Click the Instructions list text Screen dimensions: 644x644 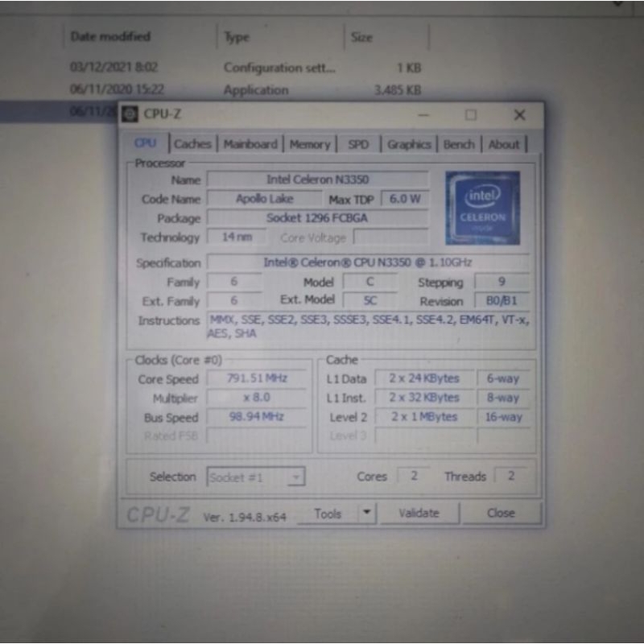(x=368, y=326)
